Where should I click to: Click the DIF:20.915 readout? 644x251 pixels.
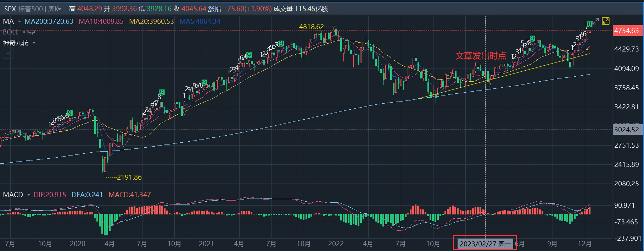point(50,195)
